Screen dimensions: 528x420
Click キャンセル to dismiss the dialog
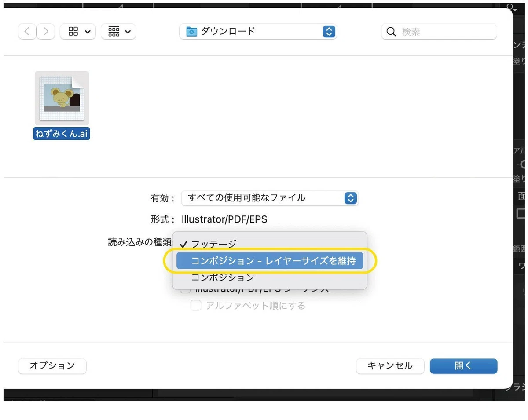390,366
